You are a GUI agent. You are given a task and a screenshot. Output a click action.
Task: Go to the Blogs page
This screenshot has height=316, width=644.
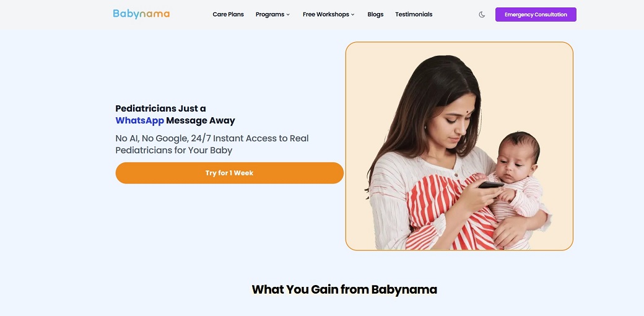pyautogui.click(x=375, y=14)
